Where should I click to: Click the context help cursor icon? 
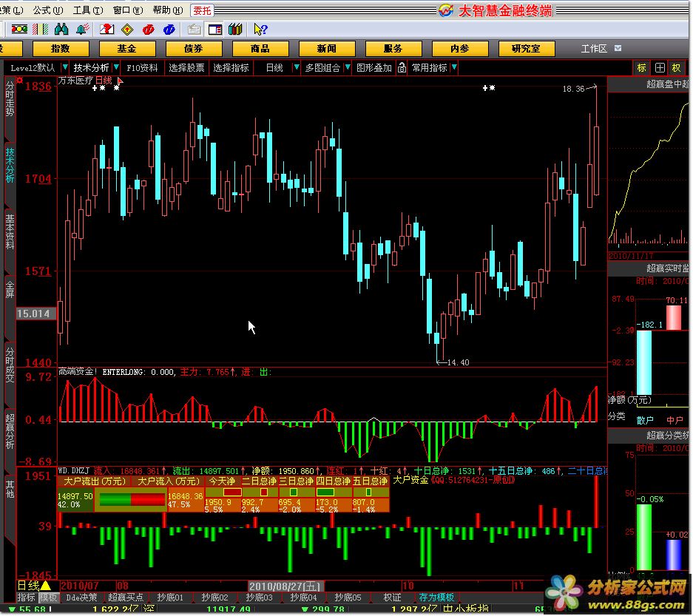pyautogui.click(x=261, y=29)
